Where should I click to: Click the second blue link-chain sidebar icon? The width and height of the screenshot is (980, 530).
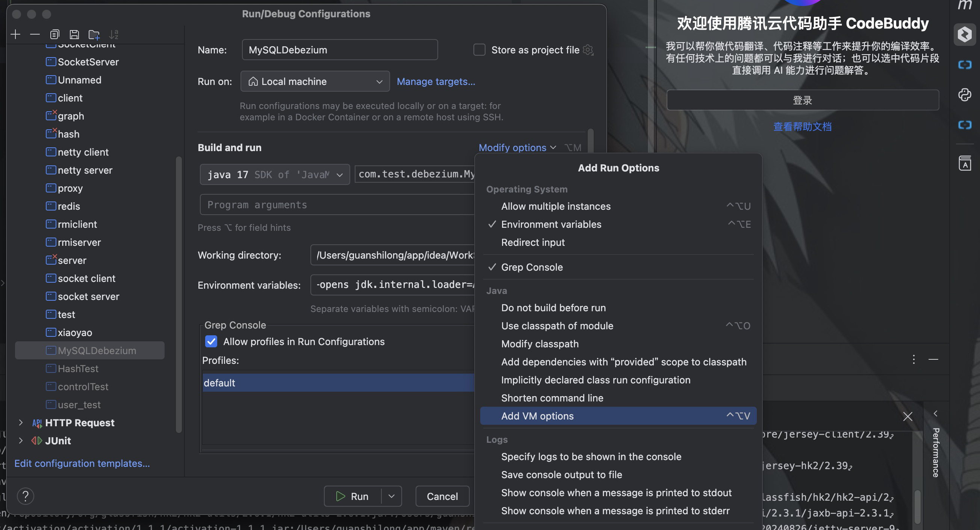click(964, 125)
